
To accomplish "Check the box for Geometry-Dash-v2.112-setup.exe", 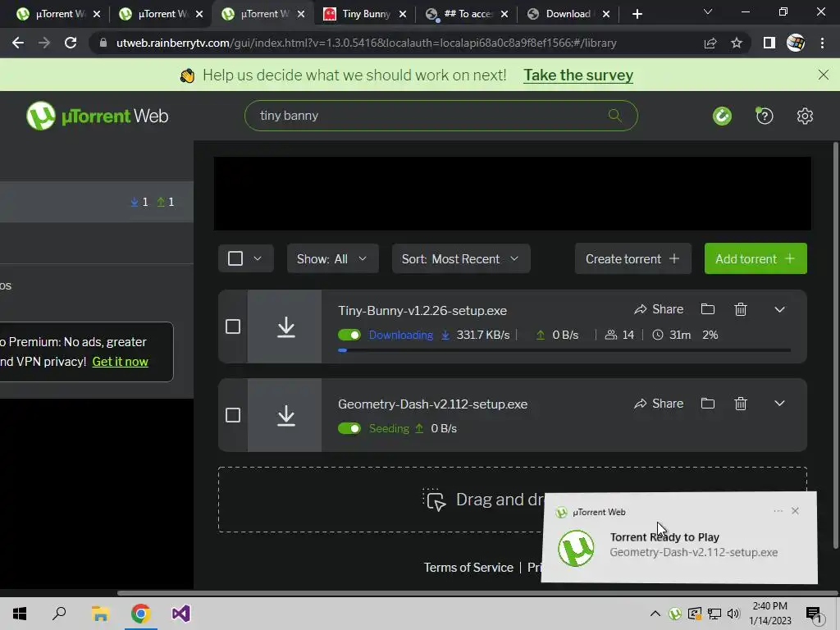I will 232,415.
